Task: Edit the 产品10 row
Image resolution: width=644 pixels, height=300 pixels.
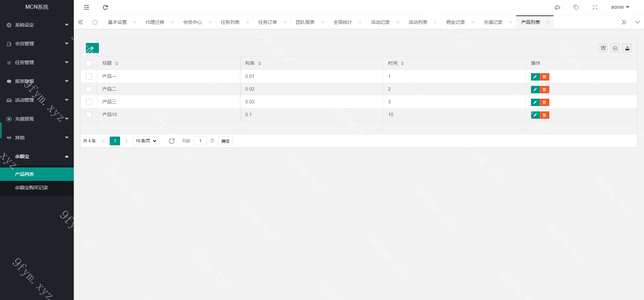Action: 535,115
